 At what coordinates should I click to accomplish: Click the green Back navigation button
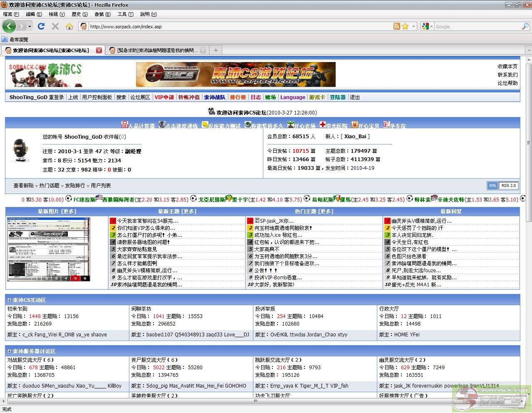[x=9, y=26]
